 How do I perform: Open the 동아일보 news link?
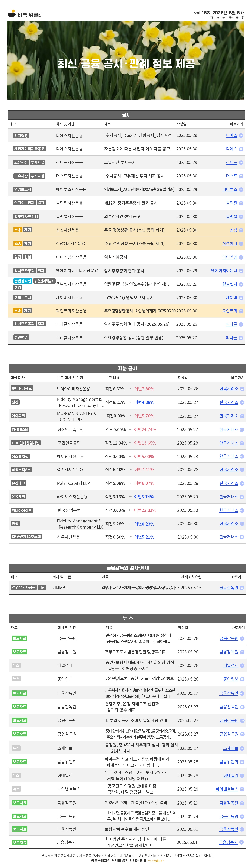230,679
